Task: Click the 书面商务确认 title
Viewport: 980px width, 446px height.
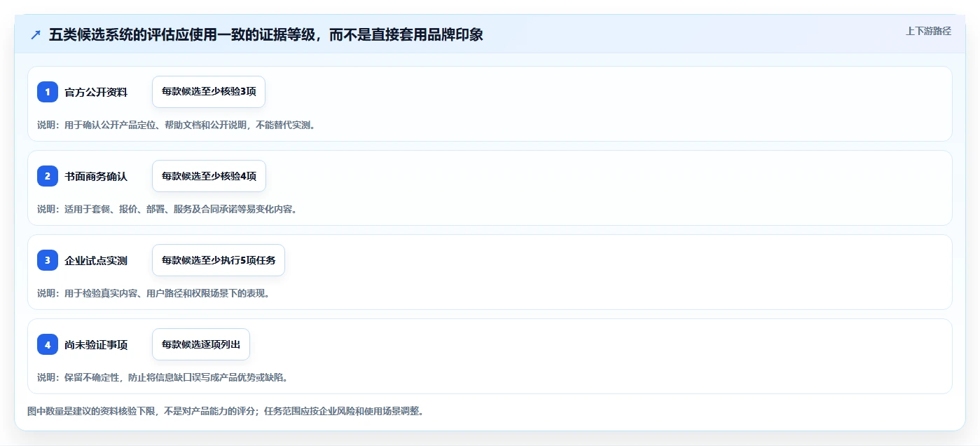Action: [x=96, y=176]
